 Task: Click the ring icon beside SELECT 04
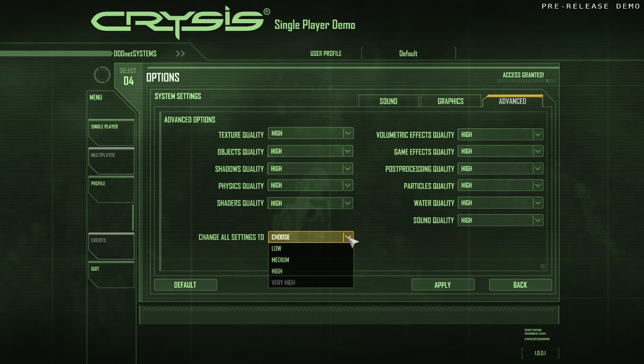(x=102, y=75)
